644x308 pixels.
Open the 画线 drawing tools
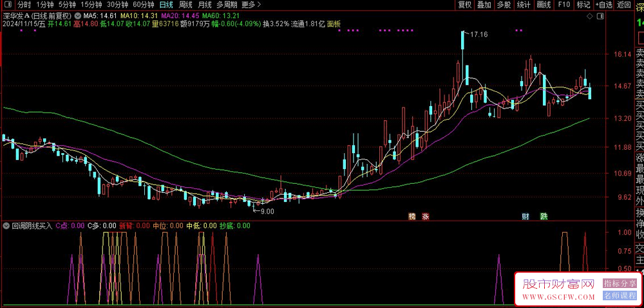click(x=544, y=5)
